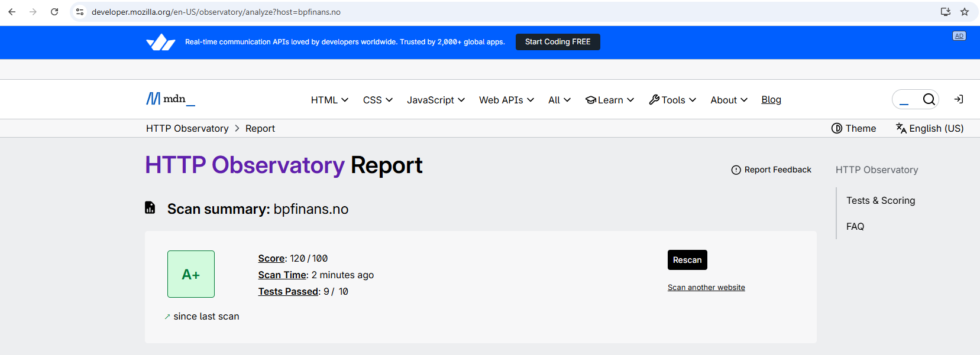This screenshot has height=355, width=980.
Task: Click the AD badge on the banner
Action: coord(959,36)
